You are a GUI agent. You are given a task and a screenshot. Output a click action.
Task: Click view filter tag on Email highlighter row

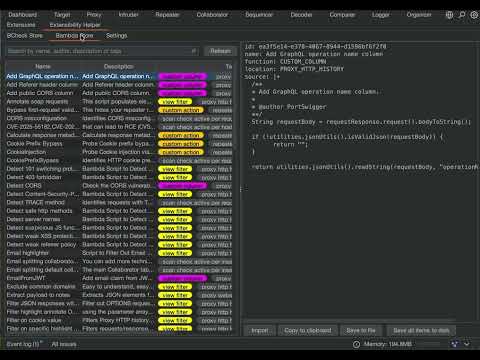tap(175, 253)
